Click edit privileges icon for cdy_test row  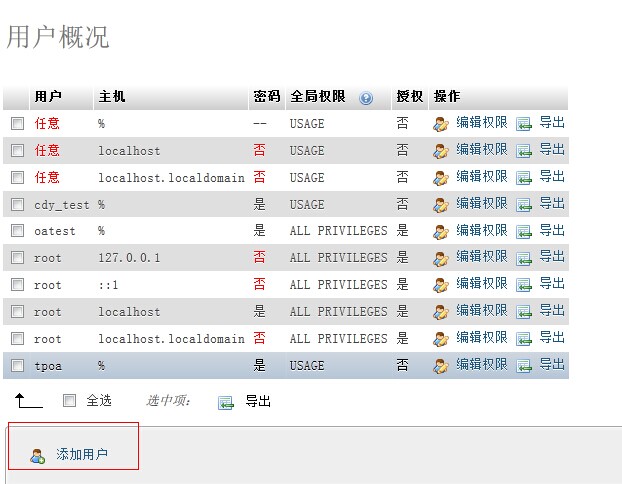440,205
